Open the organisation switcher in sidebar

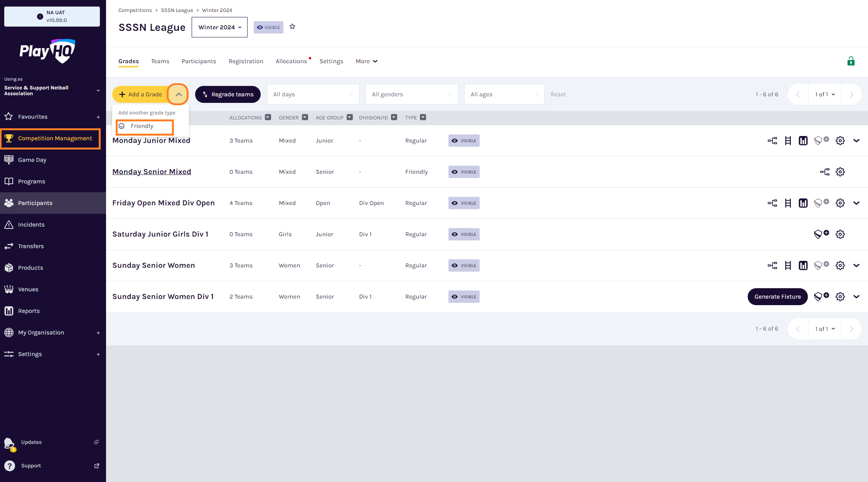tap(52, 91)
